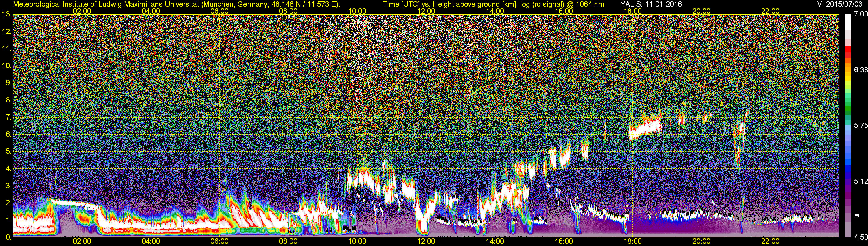
Task: Click the 14:00 label on the bottom axis
Action: point(495,241)
